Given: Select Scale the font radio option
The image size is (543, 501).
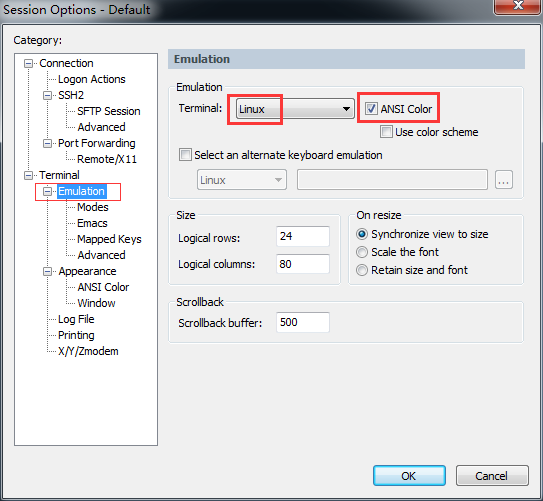Looking at the screenshot, I should (x=362, y=252).
